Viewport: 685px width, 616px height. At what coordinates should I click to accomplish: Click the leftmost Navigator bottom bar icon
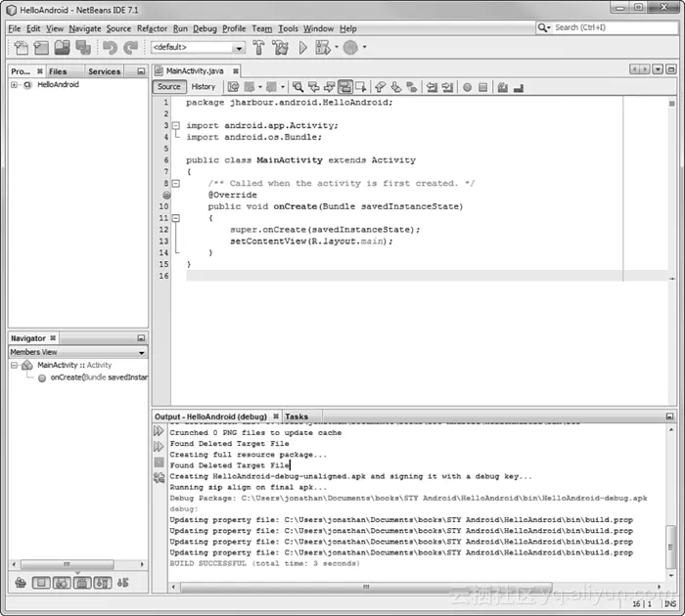click(x=21, y=583)
